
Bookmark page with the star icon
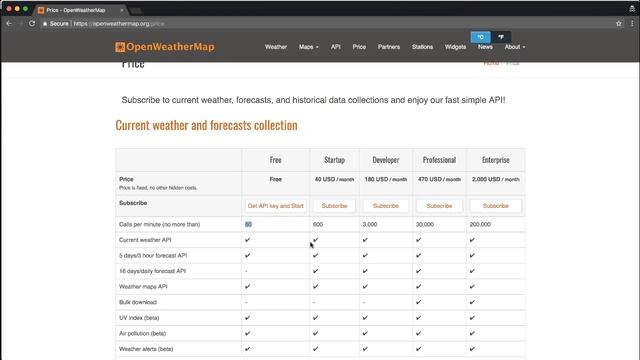tap(619, 24)
